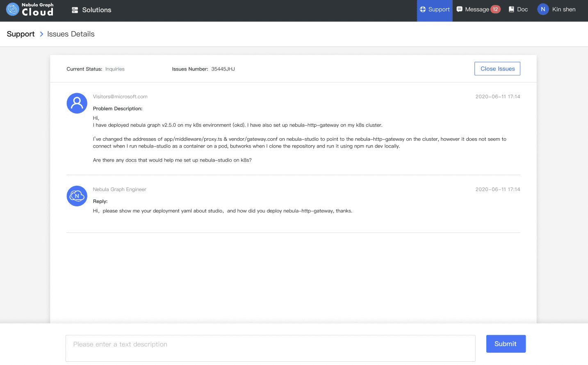Click the issue number 35445JHJ
The height and width of the screenshot is (365, 588).
pos(223,69)
